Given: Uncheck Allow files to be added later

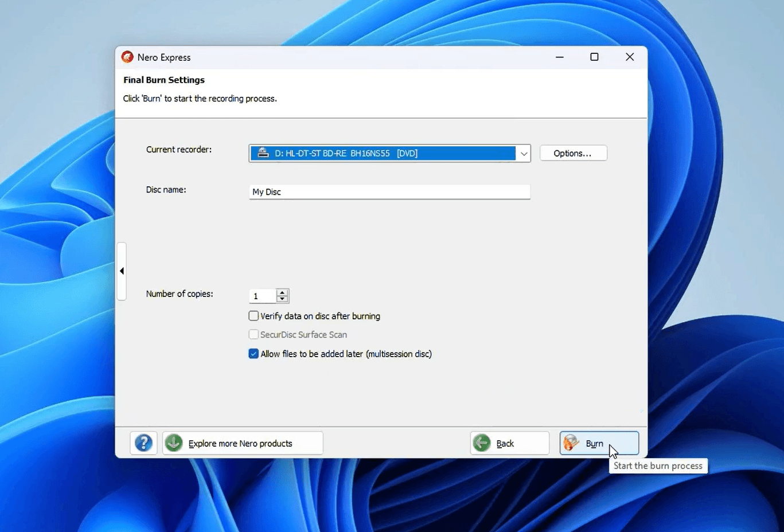Looking at the screenshot, I should [x=253, y=354].
